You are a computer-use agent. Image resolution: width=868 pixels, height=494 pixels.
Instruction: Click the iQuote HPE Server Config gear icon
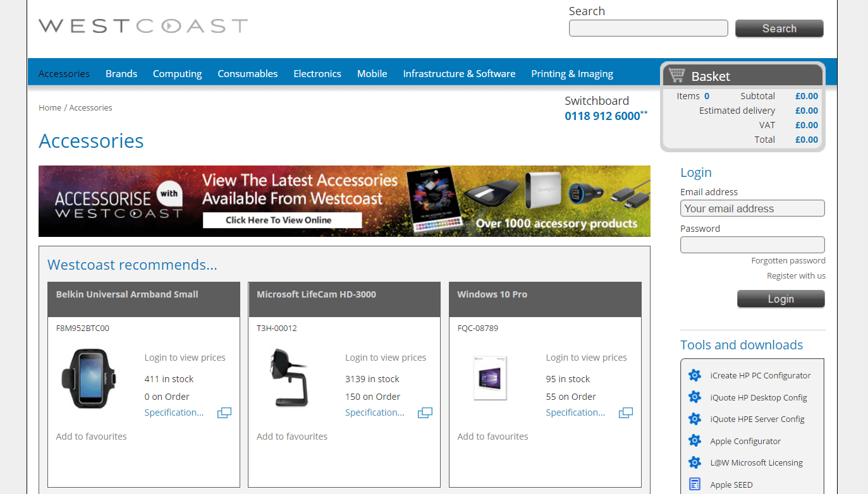[694, 419]
